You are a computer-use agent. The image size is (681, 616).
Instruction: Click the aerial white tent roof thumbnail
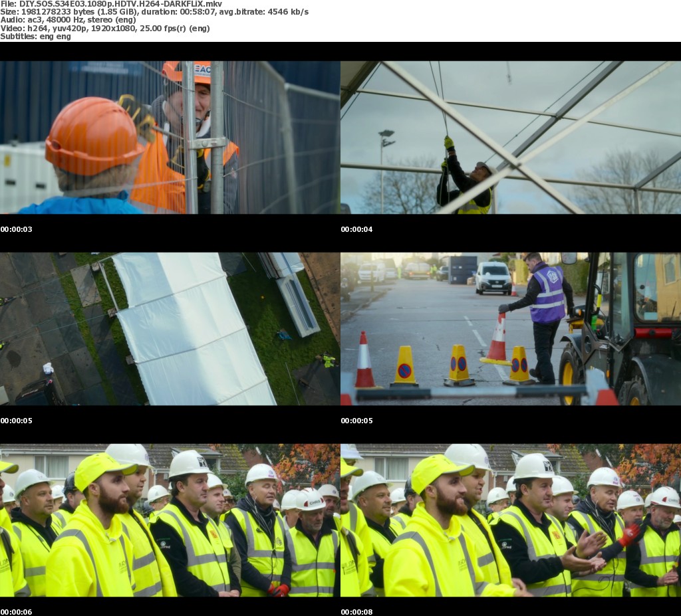coord(170,329)
